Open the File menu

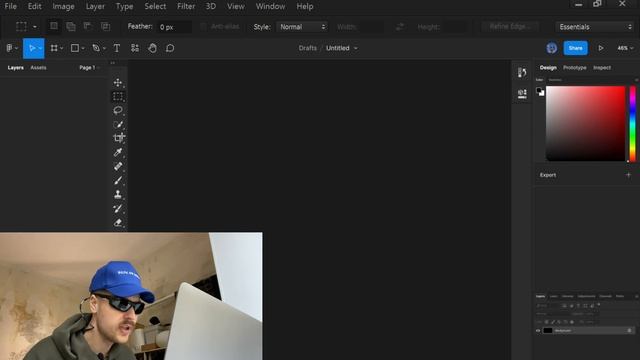tap(11, 7)
